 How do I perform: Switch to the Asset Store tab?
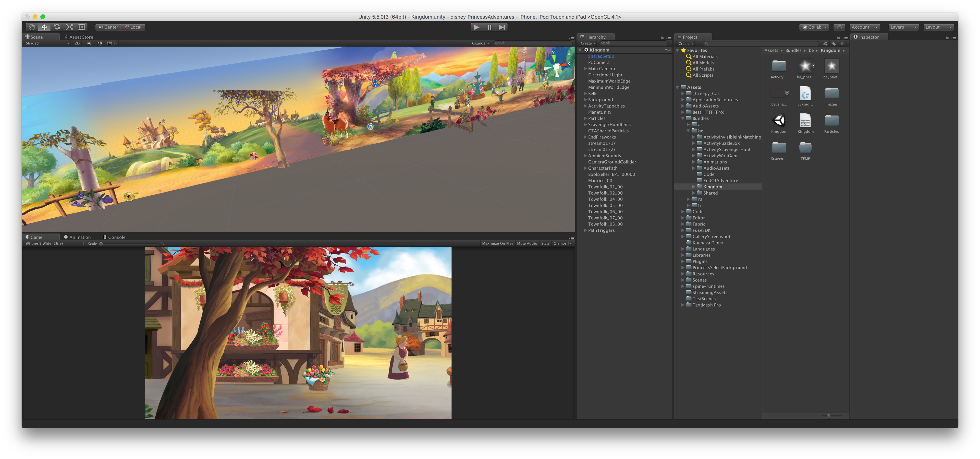click(79, 37)
